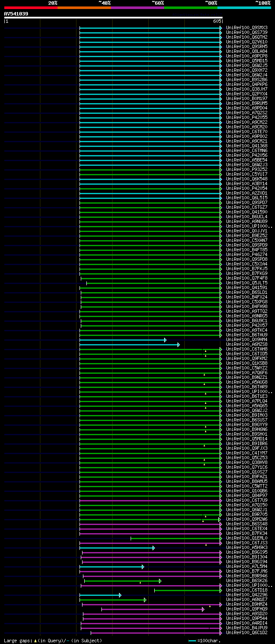Click the red 20% segment of the color scale
The width and height of the screenshot is (275, 644).
click(31, 8)
